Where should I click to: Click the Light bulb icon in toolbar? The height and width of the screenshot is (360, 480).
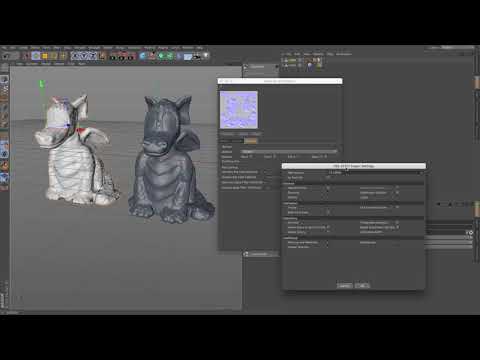click(x=206, y=55)
